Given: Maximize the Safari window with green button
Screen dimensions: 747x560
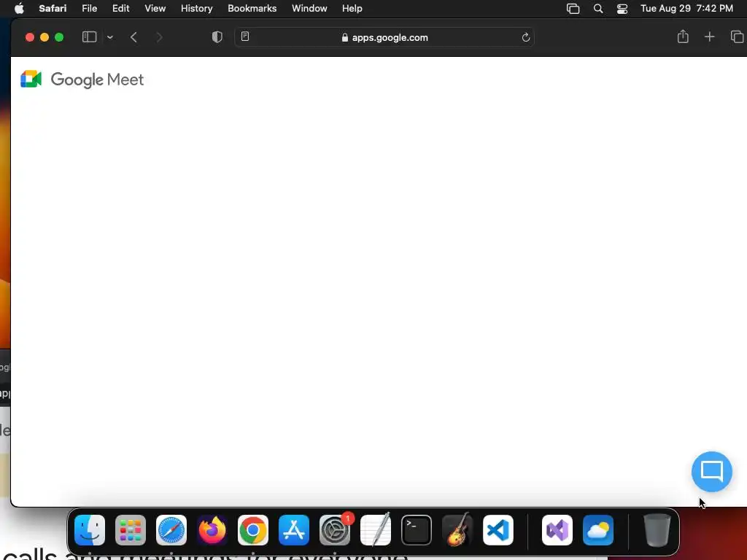Looking at the screenshot, I should (x=59, y=37).
